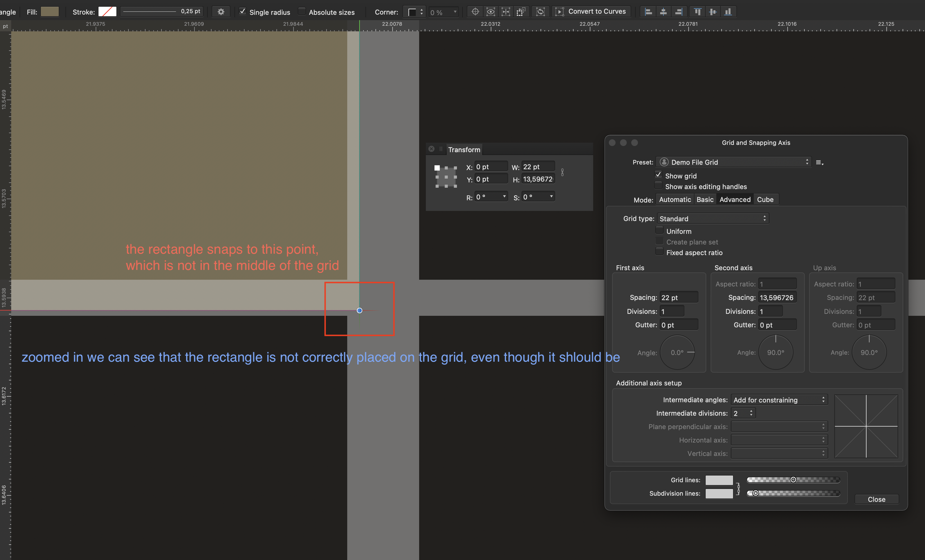Open the Intermediate angles dropdown
The image size is (925, 560).
(x=779, y=400)
